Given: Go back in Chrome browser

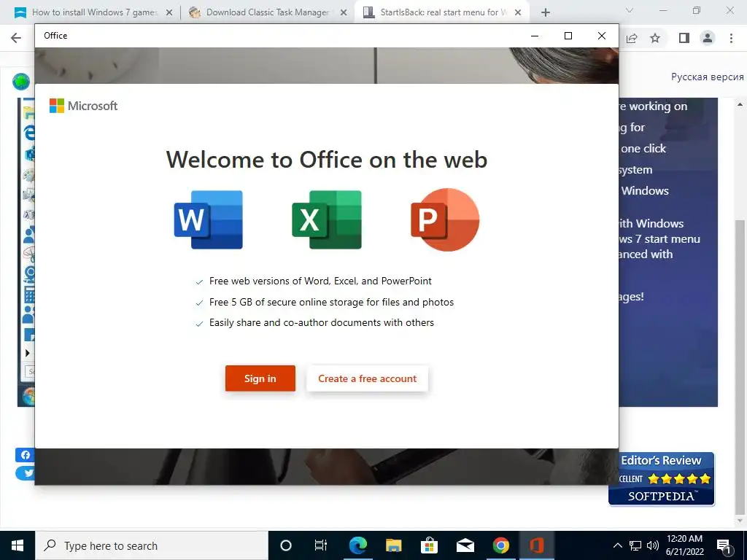Looking at the screenshot, I should coord(16,38).
